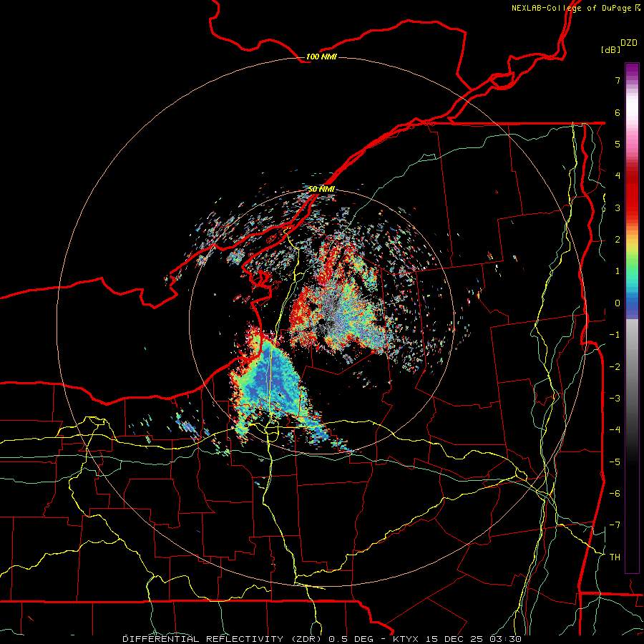Image resolution: width=644 pixels, height=644 pixels.
Task: Click the 4 value on the scale
Action: coord(618,176)
